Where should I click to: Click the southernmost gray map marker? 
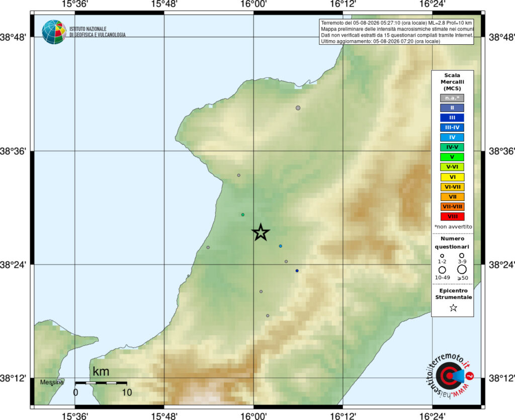pyautogui.click(x=268, y=316)
